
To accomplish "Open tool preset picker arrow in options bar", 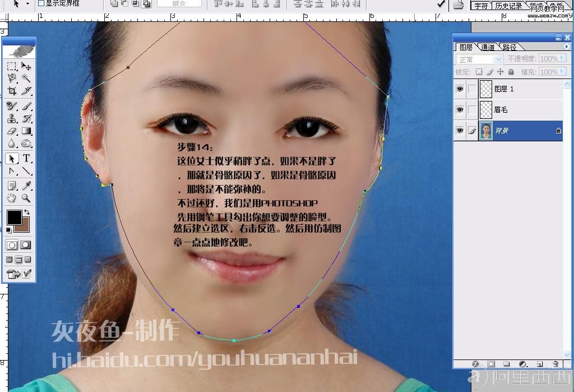I will point(27,4).
